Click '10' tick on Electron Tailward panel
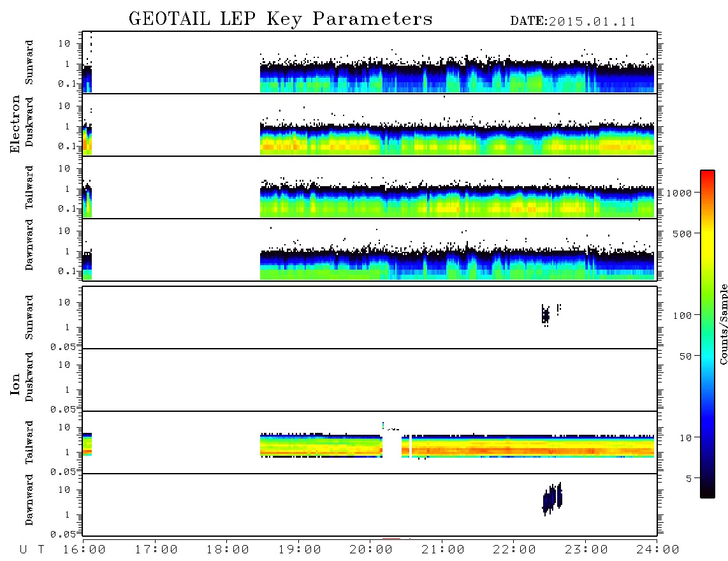Image resolution: width=728 pixels, height=561 pixels. pyautogui.click(x=64, y=168)
